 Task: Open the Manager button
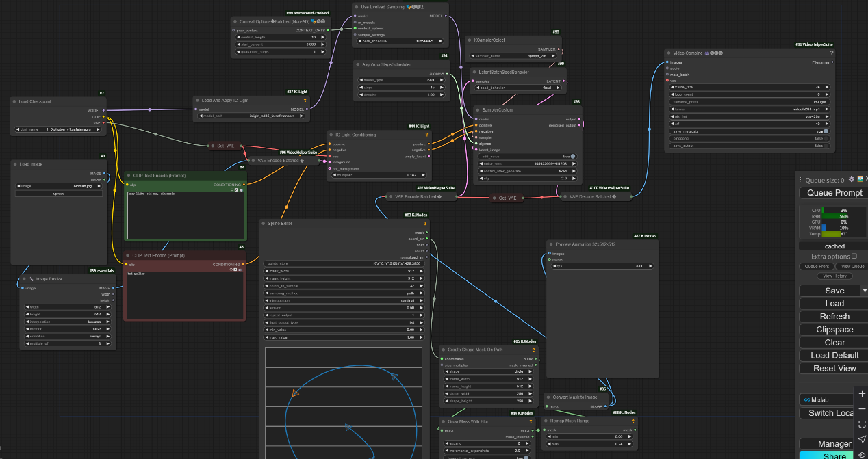click(x=834, y=444)
